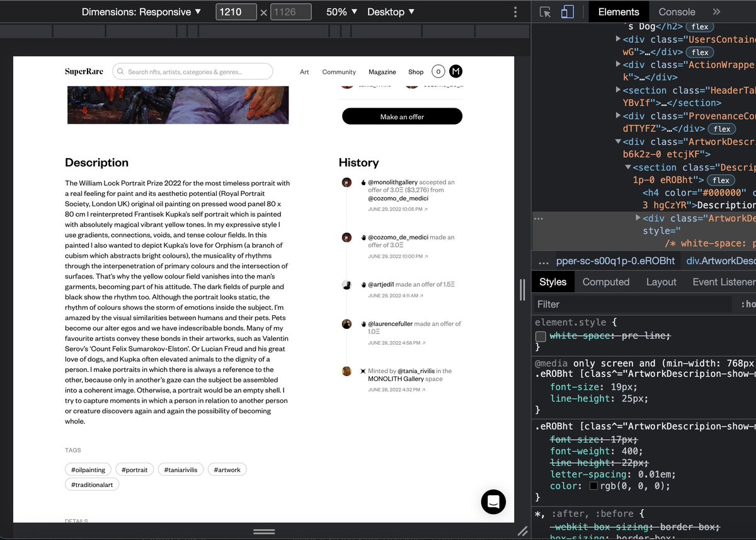Viewport: 756px width, 540px height.
Task: Click the viewport width field showing 1210
Action: point(236,12)
